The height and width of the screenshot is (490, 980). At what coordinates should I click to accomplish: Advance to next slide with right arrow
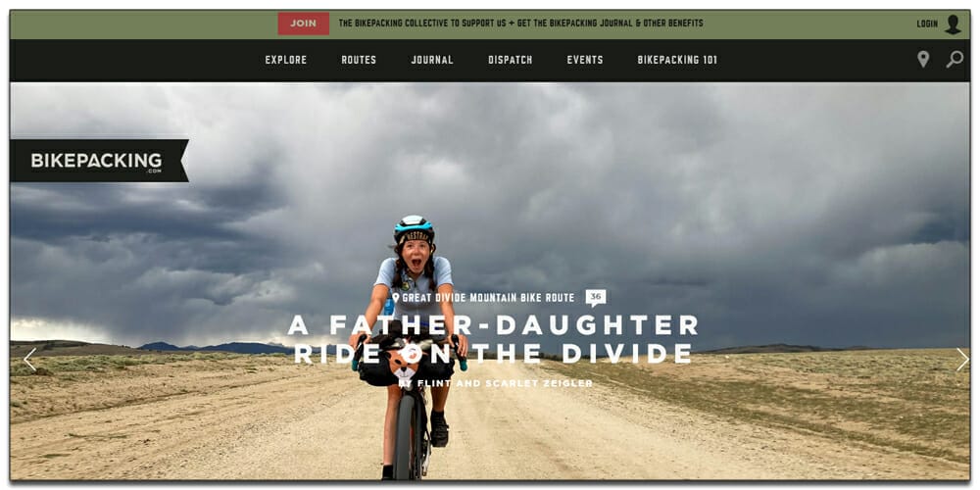point(962,360)
